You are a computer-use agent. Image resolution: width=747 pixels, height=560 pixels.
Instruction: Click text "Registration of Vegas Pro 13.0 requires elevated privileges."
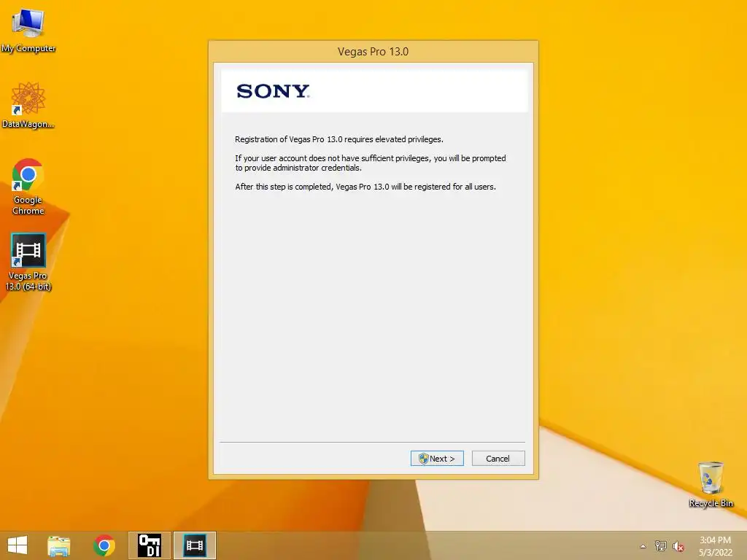[339, 139]
